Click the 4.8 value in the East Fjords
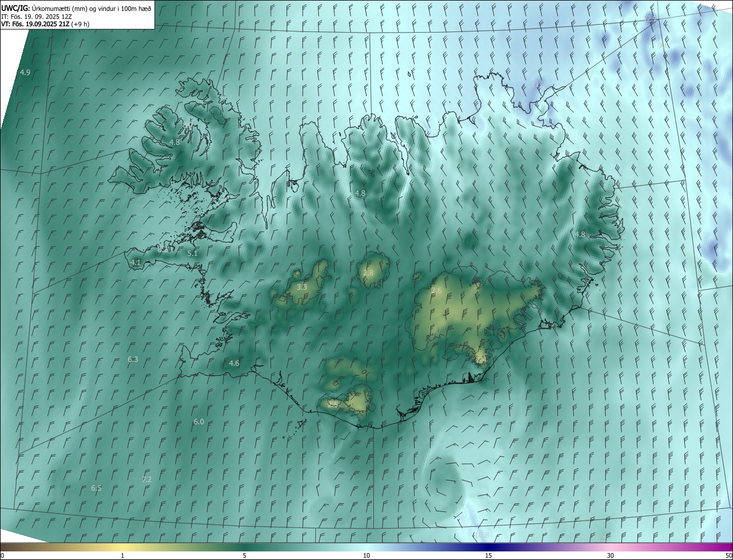This screenshot has width=733, height=560. pyautogui.click(x=580, y=235)
